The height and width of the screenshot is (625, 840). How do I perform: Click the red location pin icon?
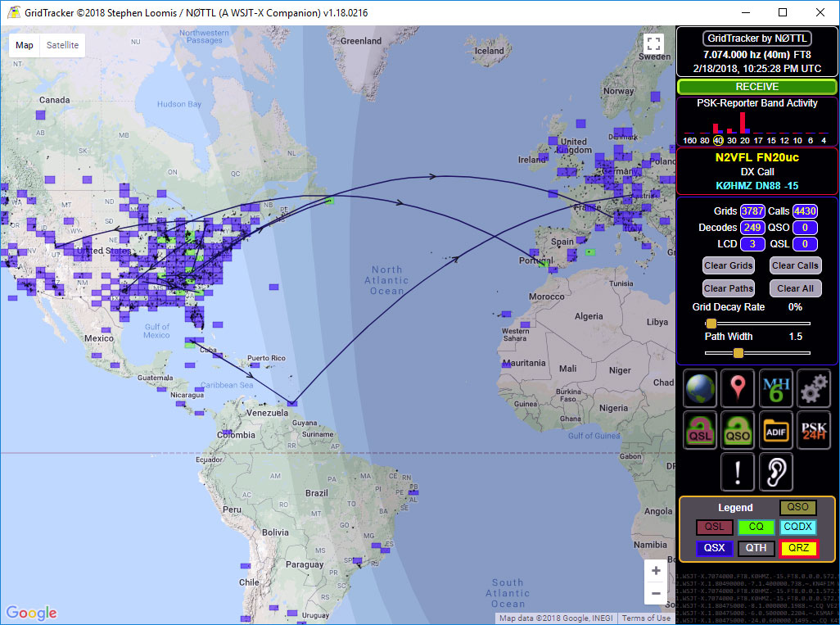738,388
